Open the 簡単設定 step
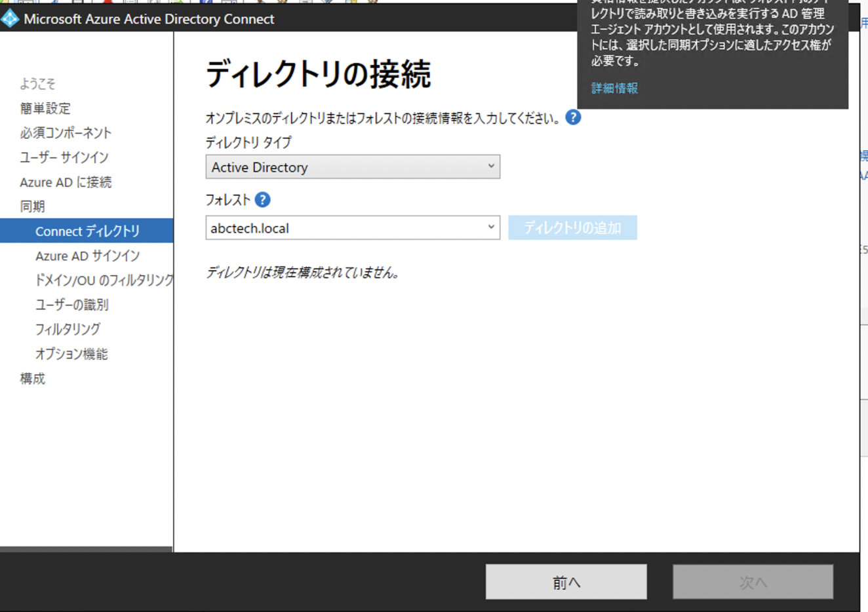 click(x=45, y=108)
